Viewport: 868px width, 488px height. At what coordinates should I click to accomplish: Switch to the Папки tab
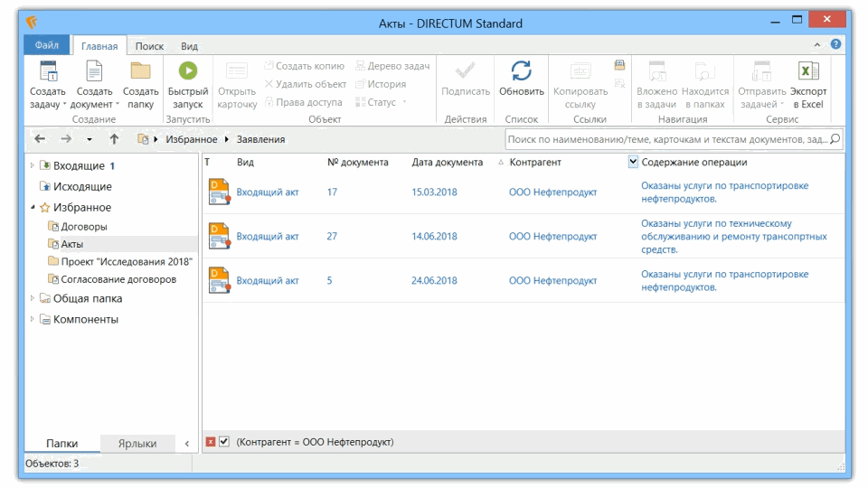(x=62, y=443)
